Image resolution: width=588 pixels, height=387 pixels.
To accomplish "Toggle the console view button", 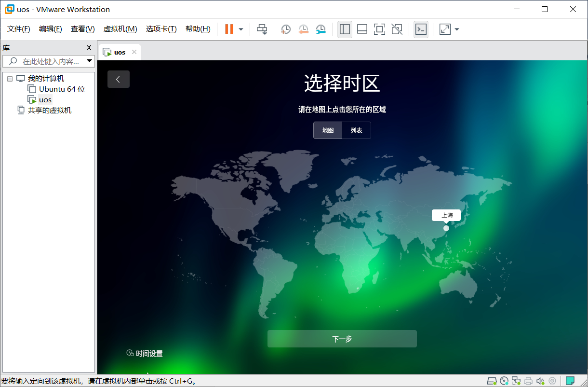I will pyautogui.click(x=421, y=29).
